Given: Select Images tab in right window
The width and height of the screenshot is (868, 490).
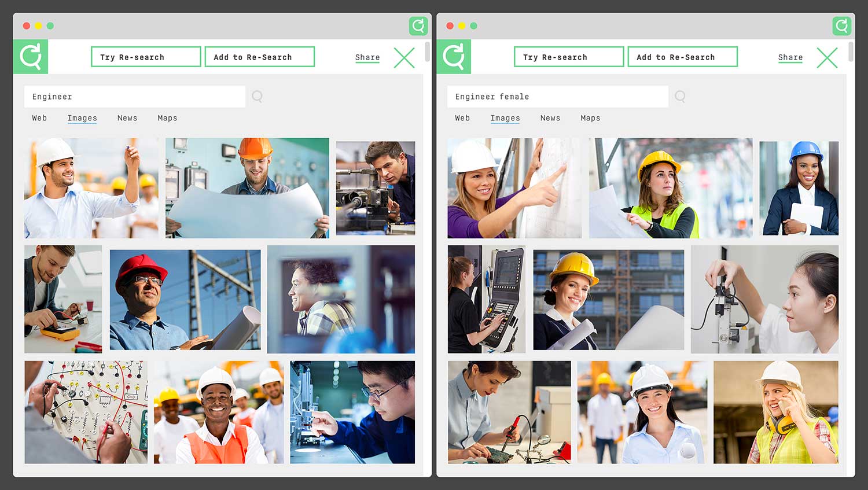Looking at the screenshot, I should [x=505, y=118].
